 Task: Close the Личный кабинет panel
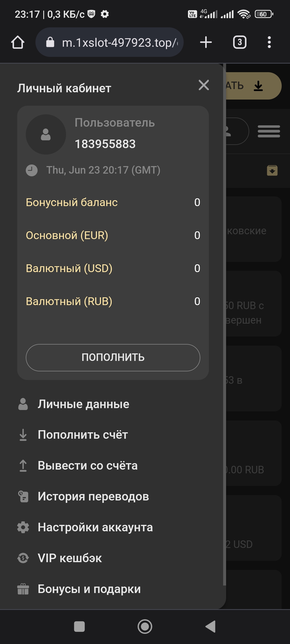click(204, 85)
